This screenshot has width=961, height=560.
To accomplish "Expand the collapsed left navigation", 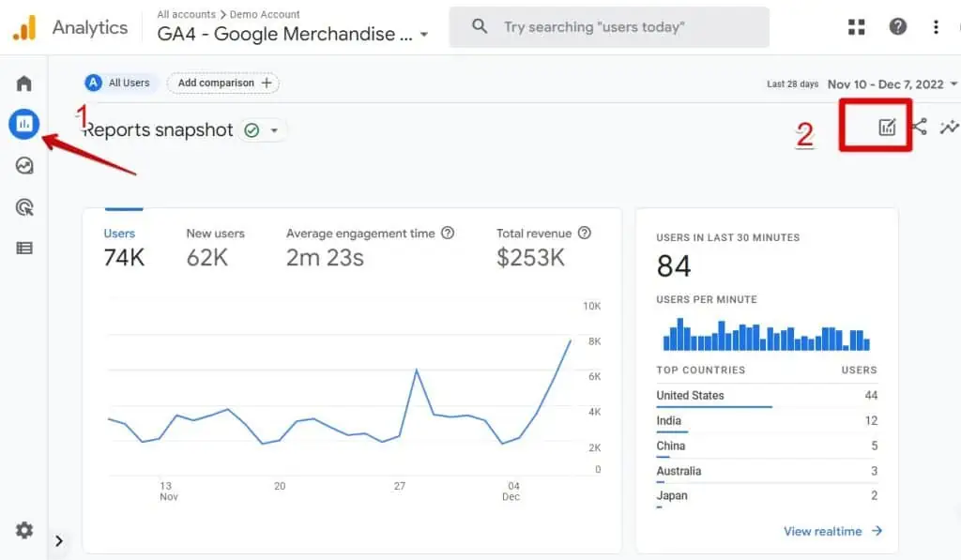I will coord(58,540).
